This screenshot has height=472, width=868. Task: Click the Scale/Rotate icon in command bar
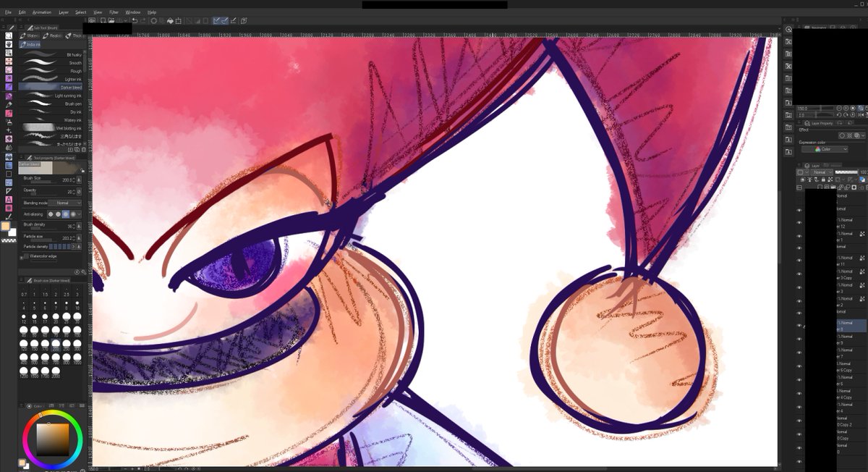coord(179,20)
